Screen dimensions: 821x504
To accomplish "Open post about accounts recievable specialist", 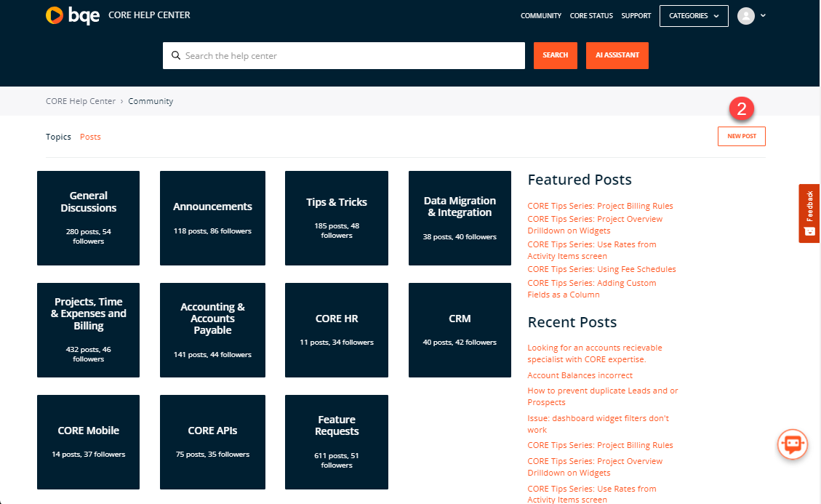I will [x=595, y=353].
